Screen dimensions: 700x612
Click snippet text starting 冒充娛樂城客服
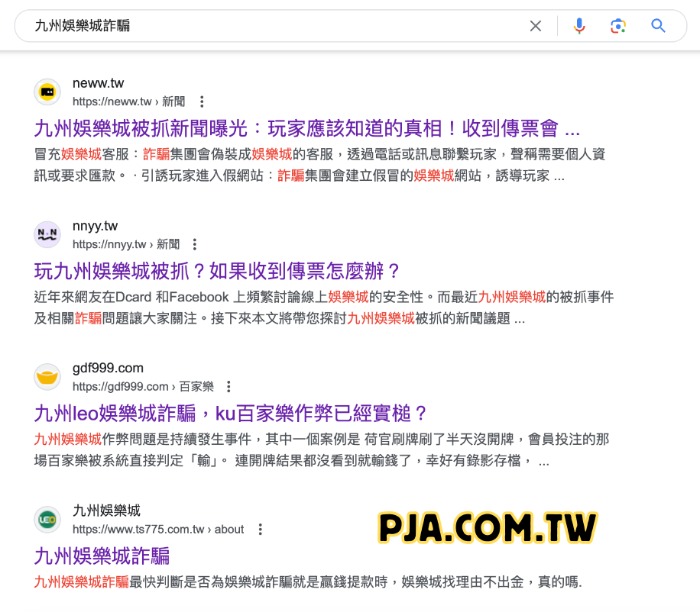pos(320,165)
